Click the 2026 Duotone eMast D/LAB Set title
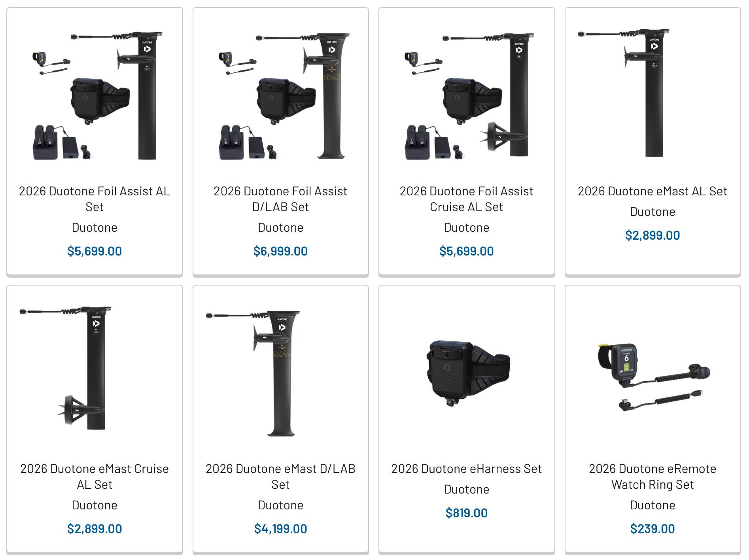This screenshot has width=749, height=560. 280,477
